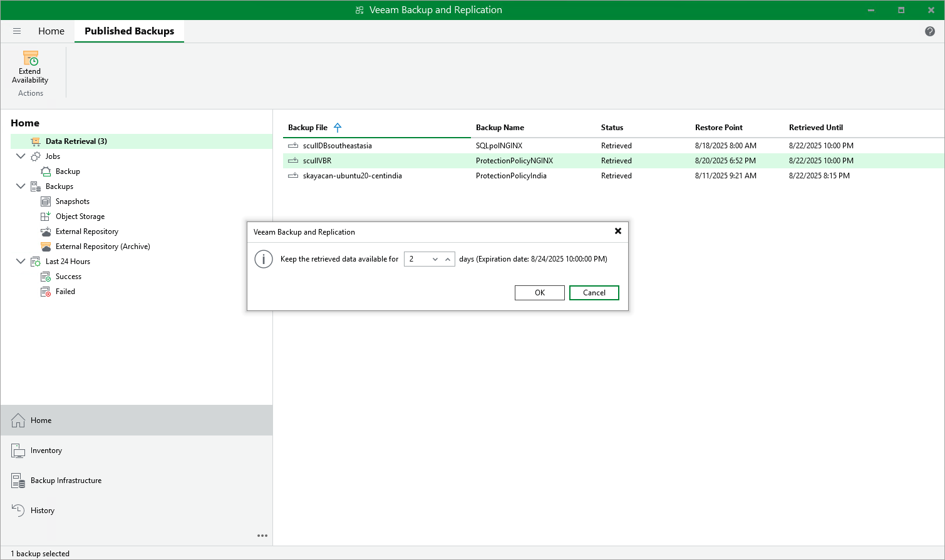Viewport: 945px width, 560px height.
Task: Select the SQLpolNGINX backup name cell
Action: pos(499,146)
